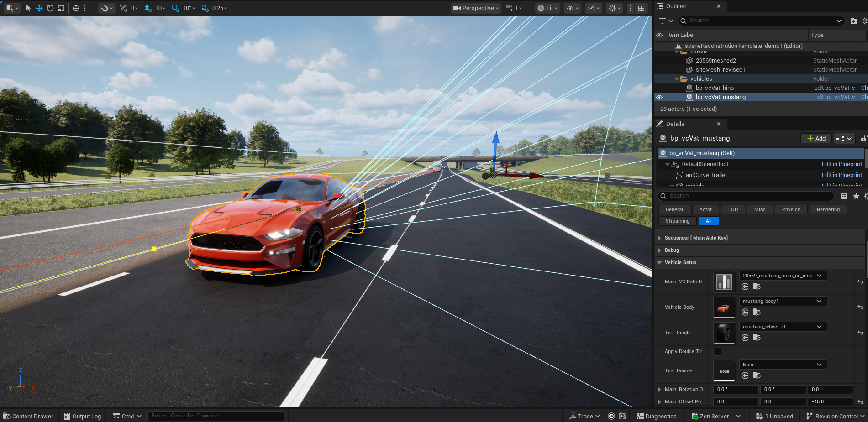The height and width of the screenshot is (422, 868).
Task: Select the Actor filter tab
Action: click(x=705, y=210)
